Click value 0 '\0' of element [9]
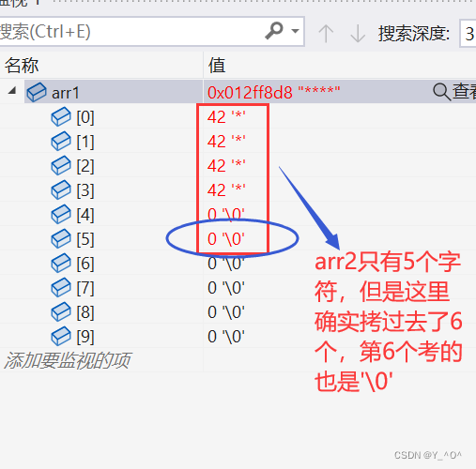 [226, 337]
